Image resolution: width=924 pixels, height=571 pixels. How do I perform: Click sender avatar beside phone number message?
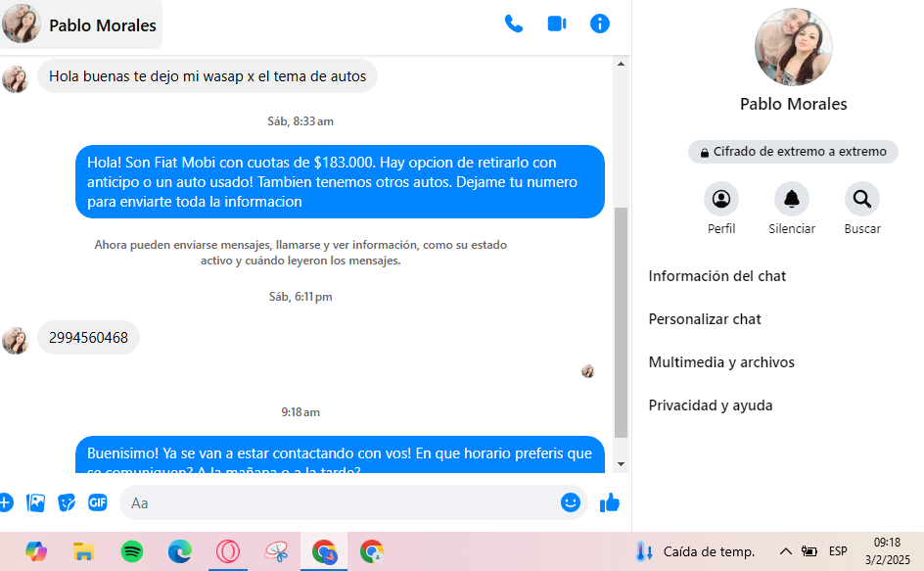(16, 341)
